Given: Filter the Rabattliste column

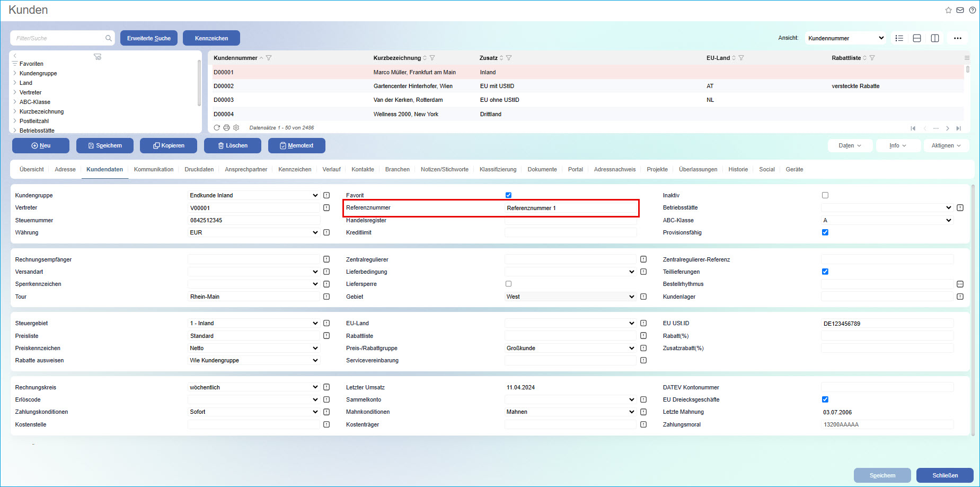Looking at the screenshot, I should [872, 58].
